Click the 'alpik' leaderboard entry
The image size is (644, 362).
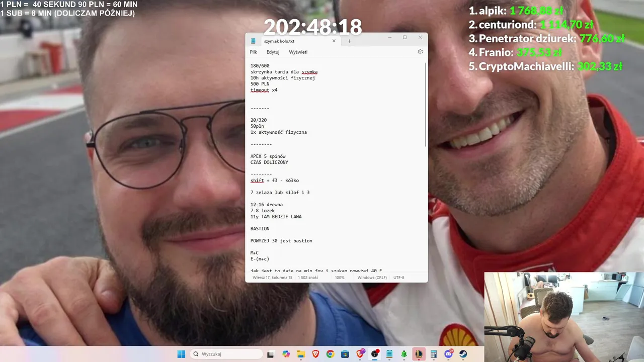516,11
